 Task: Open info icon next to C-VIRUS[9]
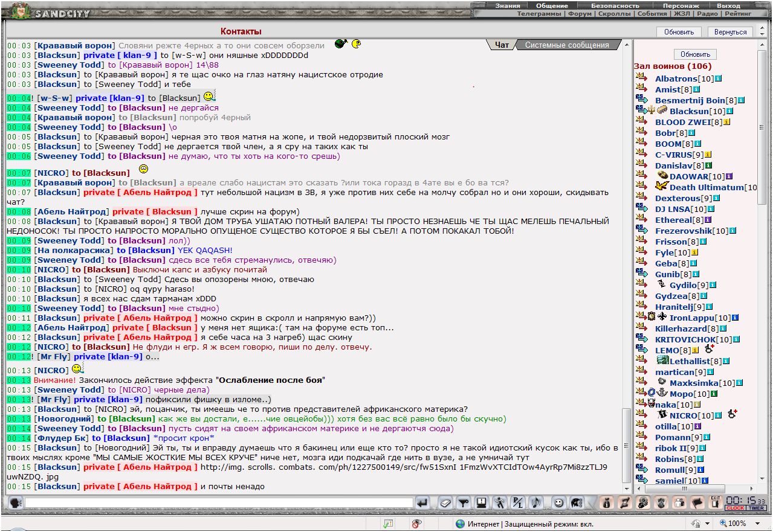708,155
